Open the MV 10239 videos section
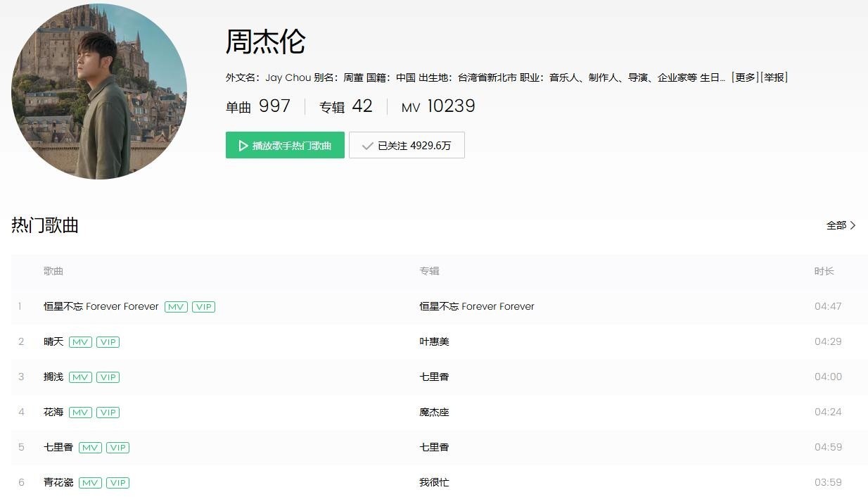 pos(438,106)
